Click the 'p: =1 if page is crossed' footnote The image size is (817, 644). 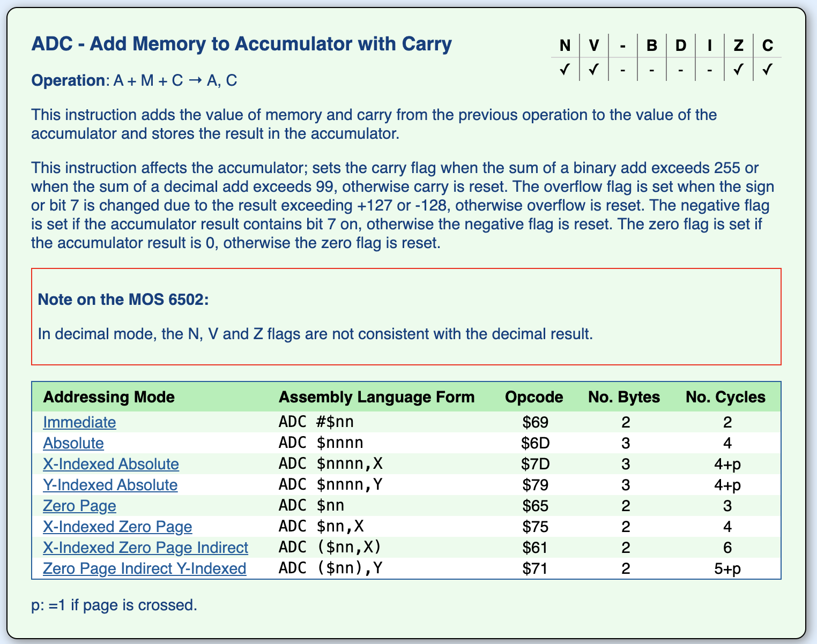pos(114,605)
